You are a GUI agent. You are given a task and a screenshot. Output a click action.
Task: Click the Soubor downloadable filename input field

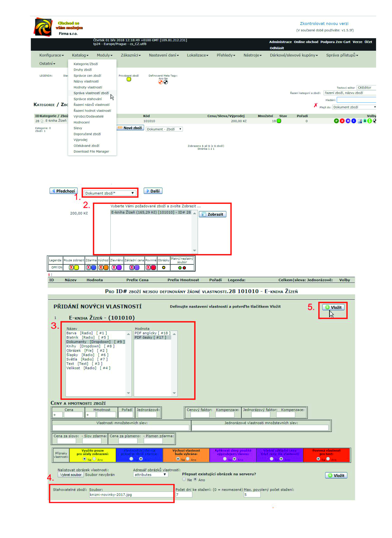point(131,494)
